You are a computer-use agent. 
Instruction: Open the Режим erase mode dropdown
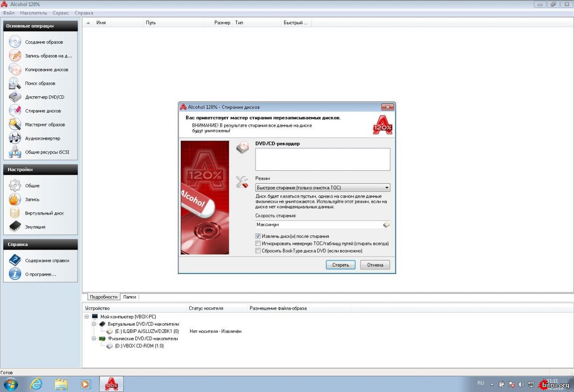pyautogui.click(x=323, y=188)
